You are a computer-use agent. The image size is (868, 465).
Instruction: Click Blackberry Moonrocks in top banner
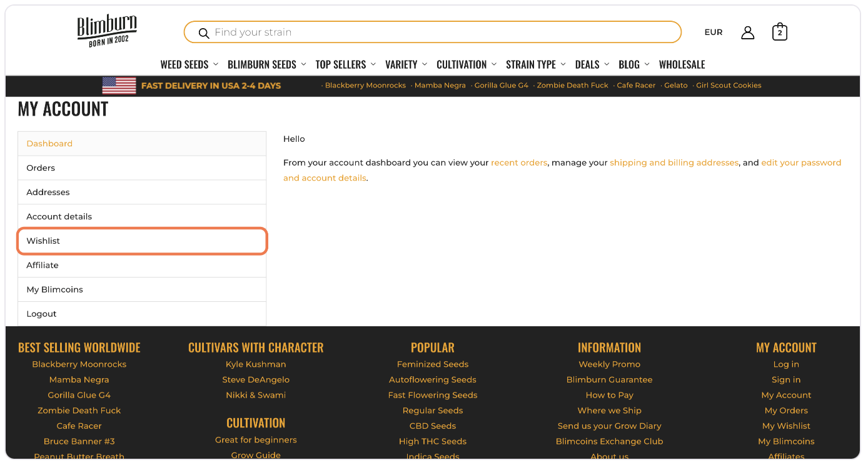(365, 86)
